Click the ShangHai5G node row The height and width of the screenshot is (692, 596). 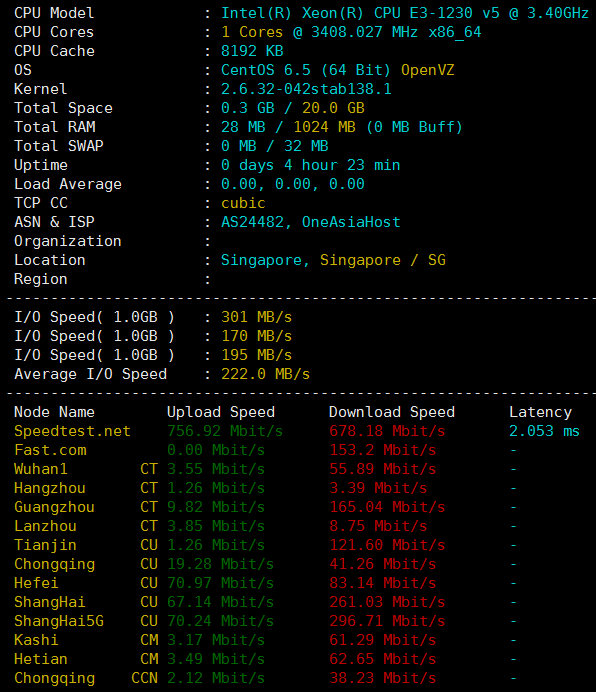[265, 621]
